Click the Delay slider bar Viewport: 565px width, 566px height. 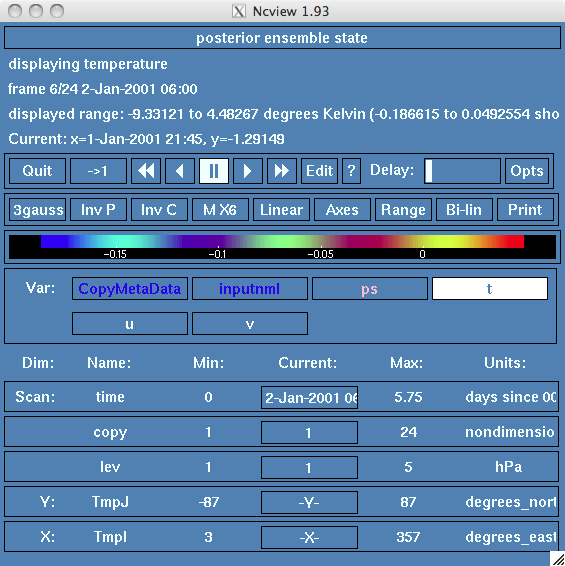coord(462,171)
